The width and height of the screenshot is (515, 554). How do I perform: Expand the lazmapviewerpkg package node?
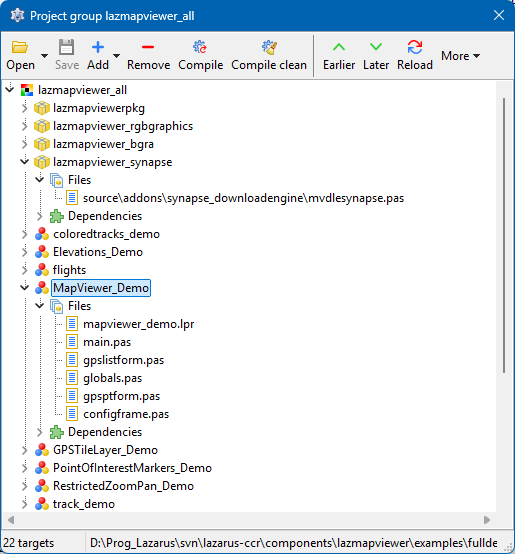[24, 108]
